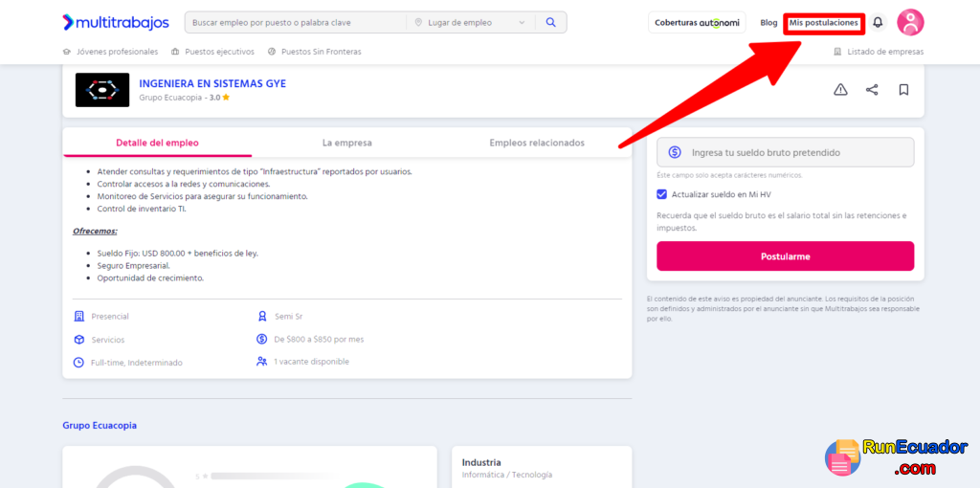Open the INGENIERA EN SISTEMAS GYE title link
980x488 pixels.
coord(212,84)
